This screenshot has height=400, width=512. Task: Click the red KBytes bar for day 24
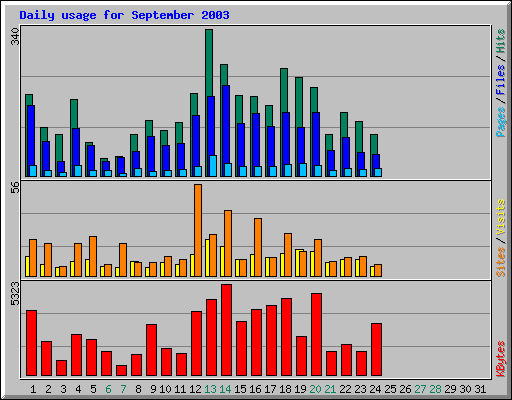pyautogui.click(x=376, y=349)
